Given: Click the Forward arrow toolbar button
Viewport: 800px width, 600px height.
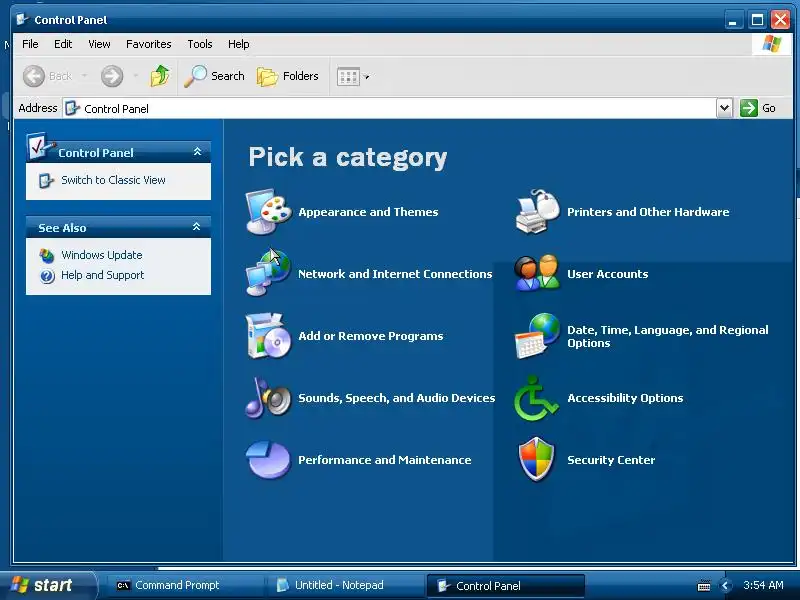Looking at the screenshot, I should coord(112,76).
